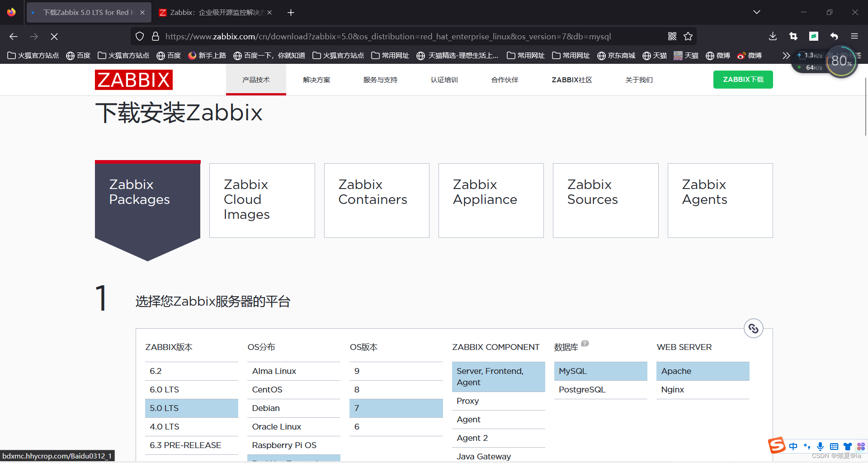The width and height of the screenshot is (868, 463).
Task: Open the Firefox downloads panel
Action: click(773, 36)
